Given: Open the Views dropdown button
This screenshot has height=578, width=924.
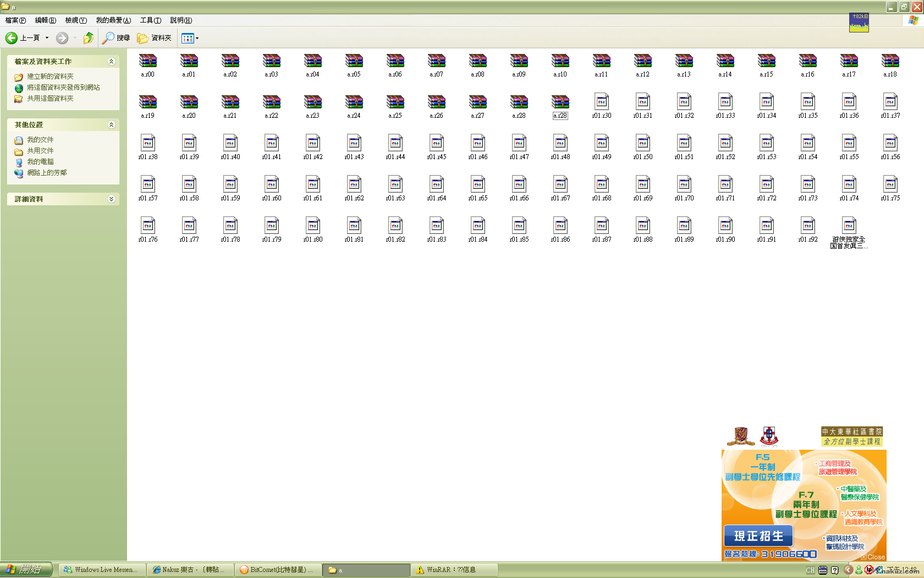Looking at the screenshot, I should (190, 38).
